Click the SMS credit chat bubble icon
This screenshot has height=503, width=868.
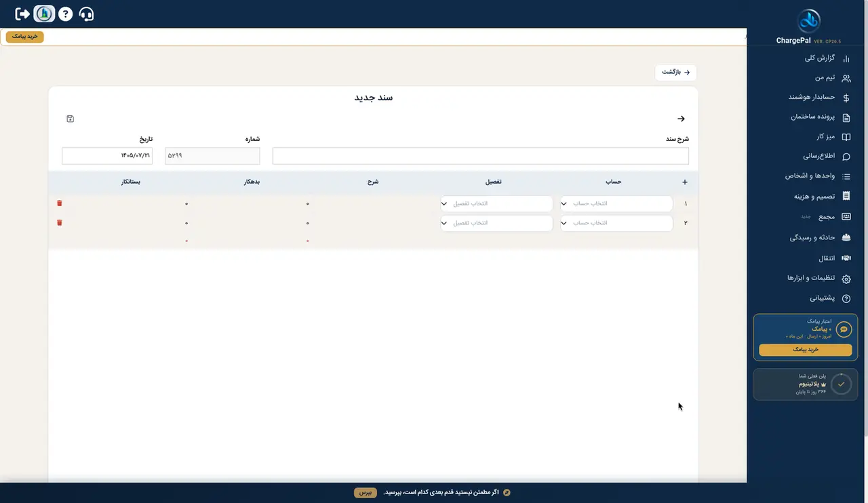(844, 329)
